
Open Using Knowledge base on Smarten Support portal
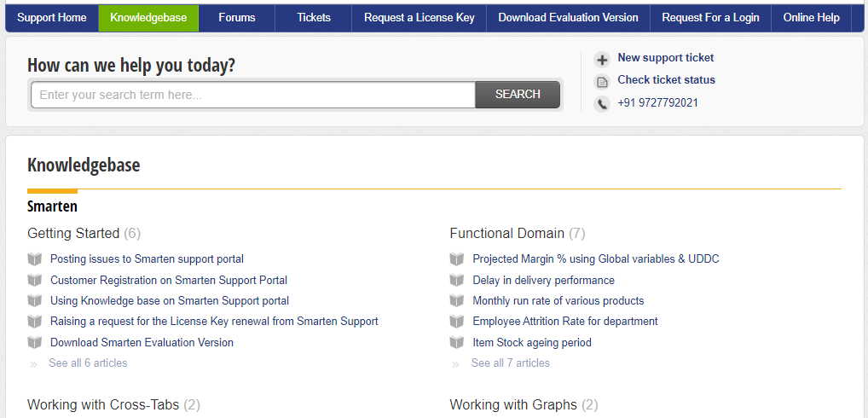pos(170,300)
